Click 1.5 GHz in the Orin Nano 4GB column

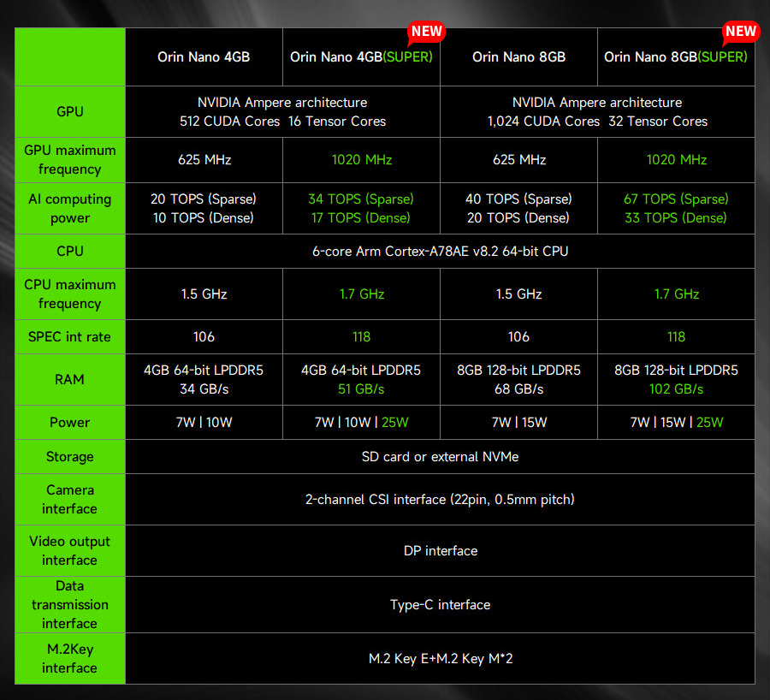click(204, 294)
